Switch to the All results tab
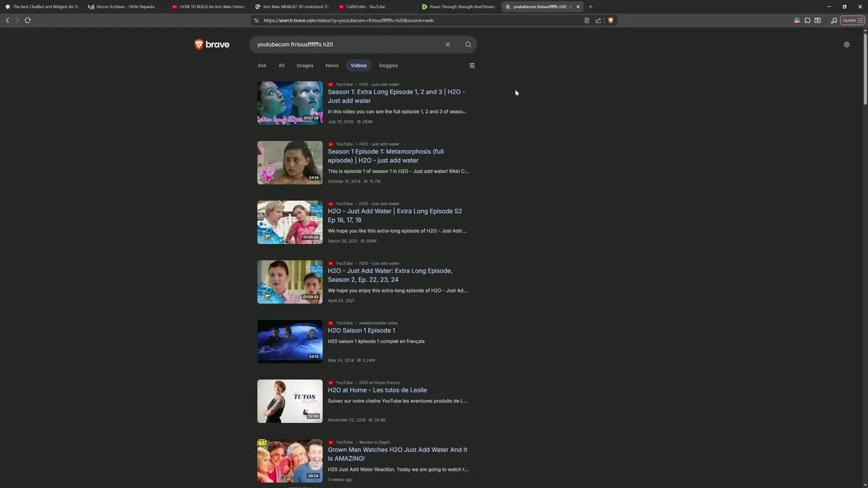 (x=281, y=66)
